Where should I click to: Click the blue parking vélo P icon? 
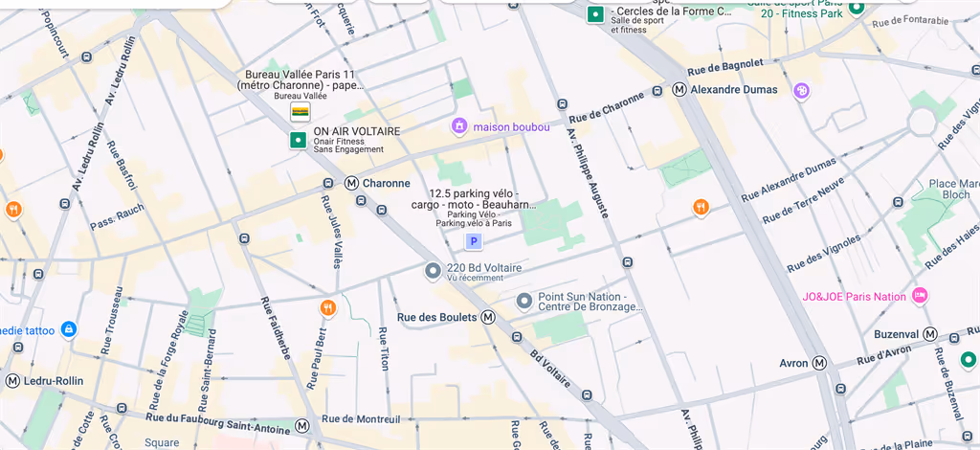474,241
